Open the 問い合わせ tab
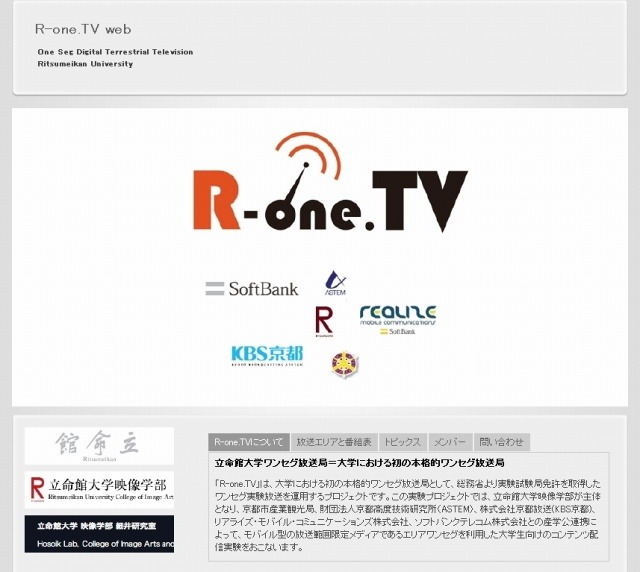The image size is (640, 572). tap(502, 442)
